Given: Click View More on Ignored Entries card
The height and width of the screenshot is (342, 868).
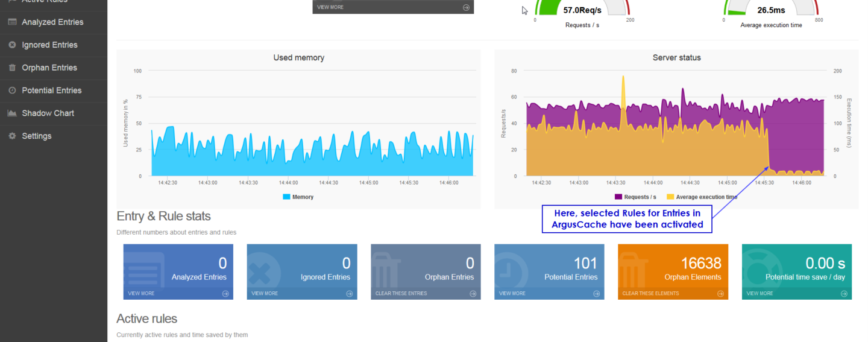Looking at the screenshot, I should coord(265,294).
